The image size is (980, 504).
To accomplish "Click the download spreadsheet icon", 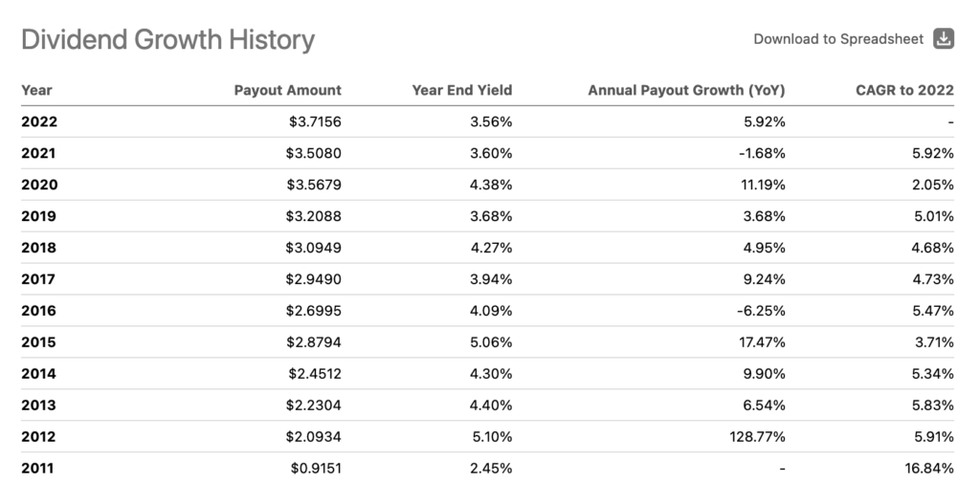I will pos(944,39).
